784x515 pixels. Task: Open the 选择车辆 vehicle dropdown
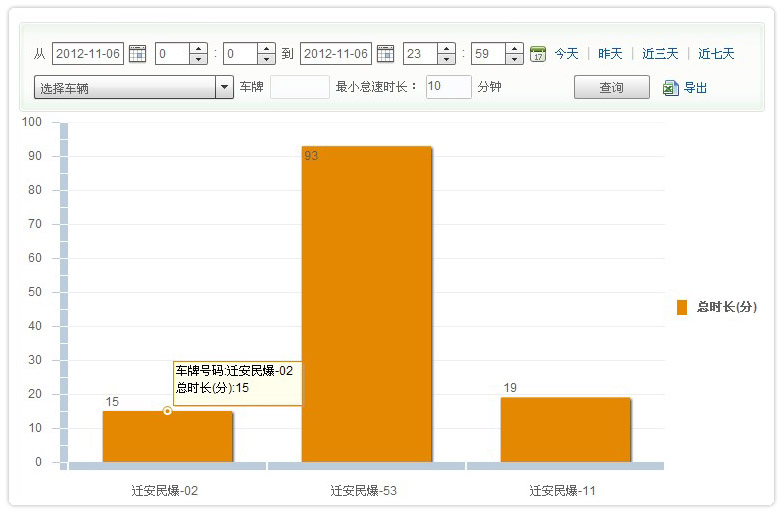click(x=134, y=88)
